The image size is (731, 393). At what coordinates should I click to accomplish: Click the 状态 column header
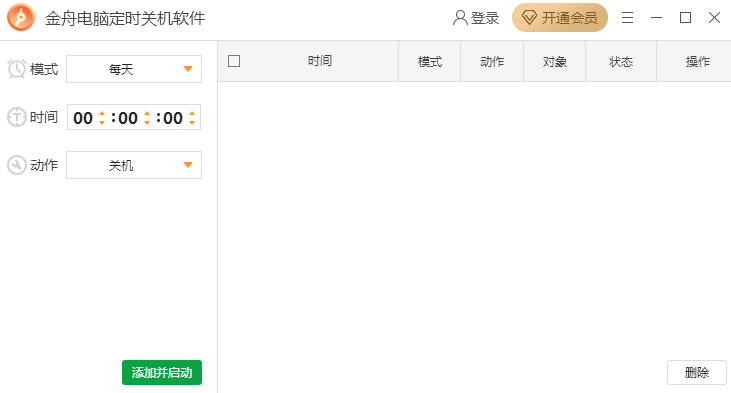pyautogui.click(x=621, y=62)
